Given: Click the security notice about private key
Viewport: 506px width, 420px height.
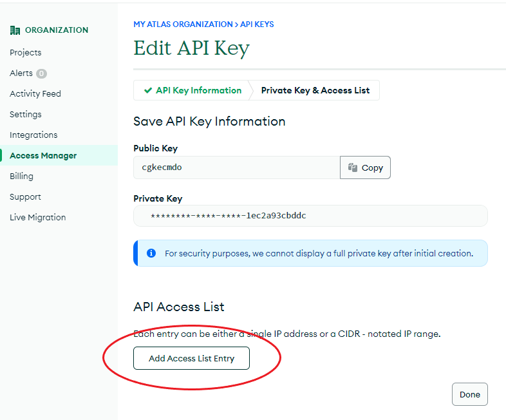Looking at the screenshot, I should click(310, 253).
